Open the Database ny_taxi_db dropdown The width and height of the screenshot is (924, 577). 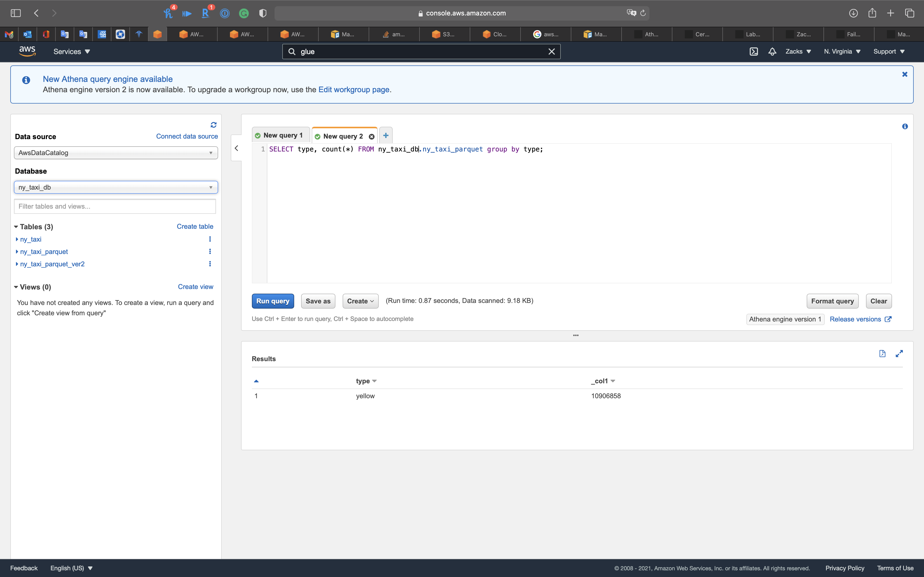click(116, 187)
